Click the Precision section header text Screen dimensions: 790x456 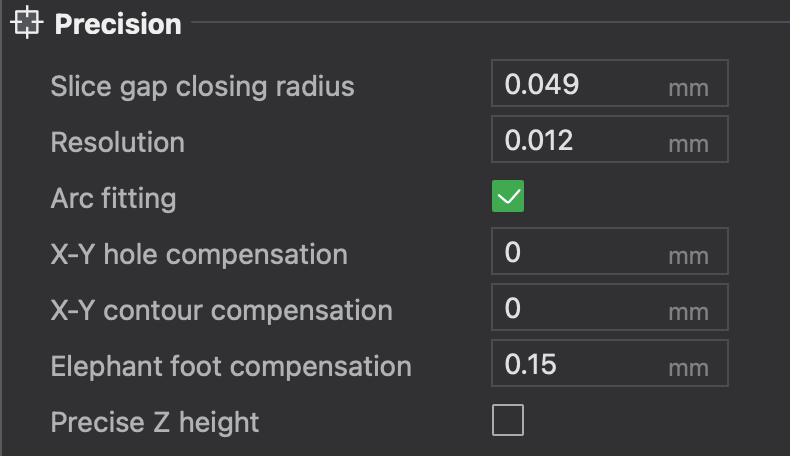click(118, 24)
